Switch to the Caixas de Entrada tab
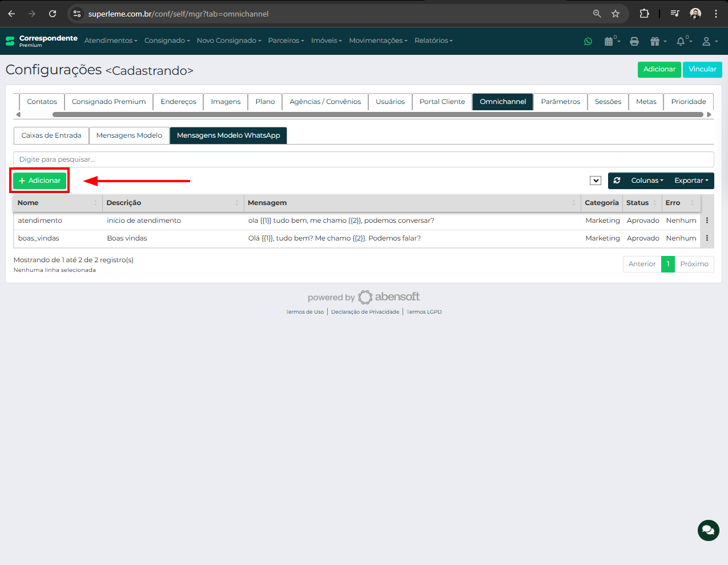Image resolution: width=728 pixels, height=565 pixels. (51, 135)
